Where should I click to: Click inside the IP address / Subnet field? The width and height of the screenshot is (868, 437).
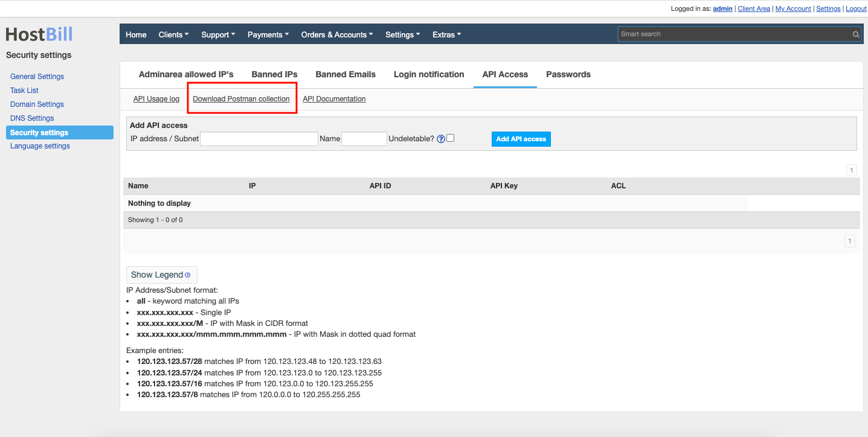pos(259,138)
